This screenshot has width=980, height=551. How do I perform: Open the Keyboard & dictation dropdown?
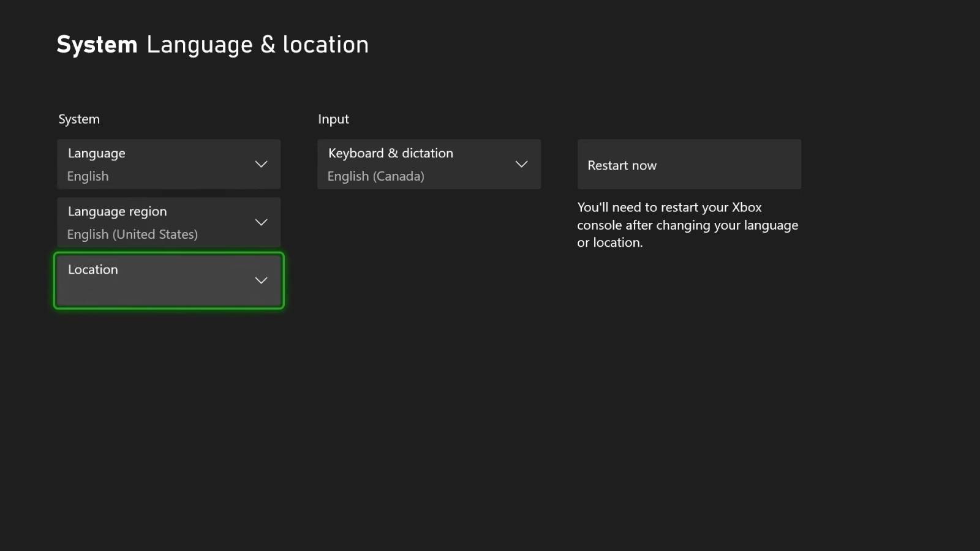point(429,164)
